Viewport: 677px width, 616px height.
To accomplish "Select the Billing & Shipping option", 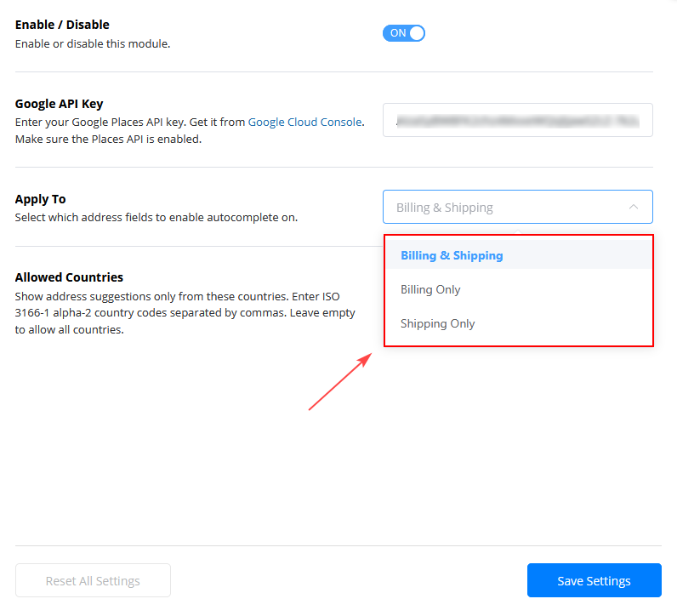I will pos(452,255).
